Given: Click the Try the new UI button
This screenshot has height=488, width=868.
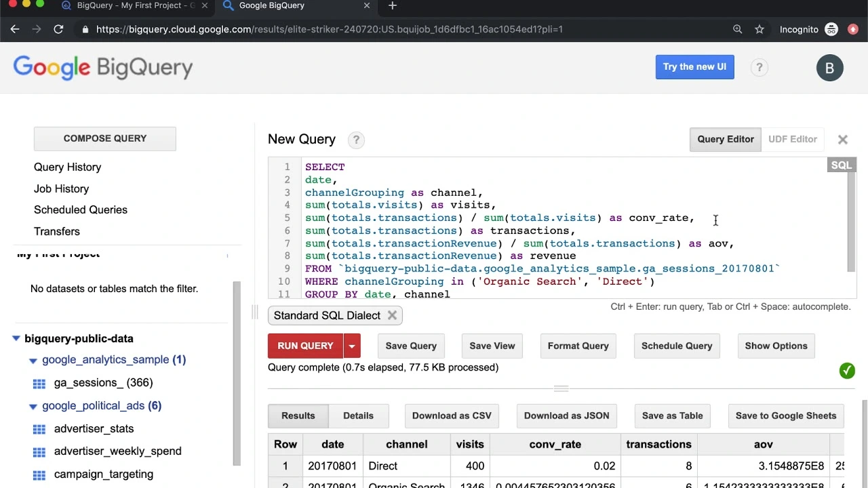Looking at the screenshot, I should (x=694, y=67).
